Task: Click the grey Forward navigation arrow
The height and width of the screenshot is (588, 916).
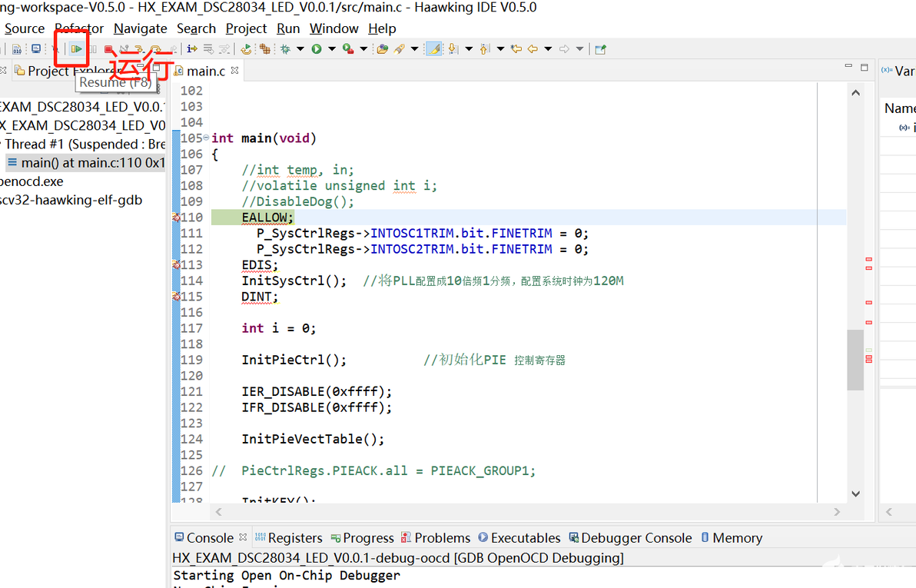Action: click(x=564, y=49)
